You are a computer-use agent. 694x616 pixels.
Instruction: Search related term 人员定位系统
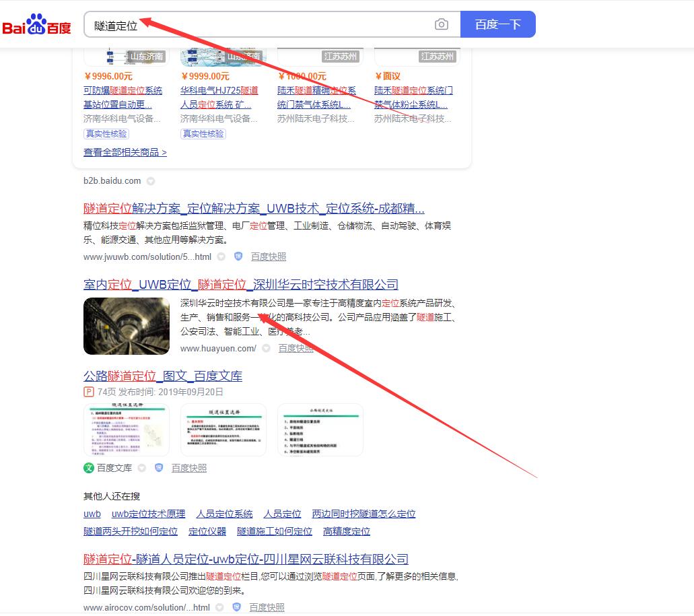224,514
